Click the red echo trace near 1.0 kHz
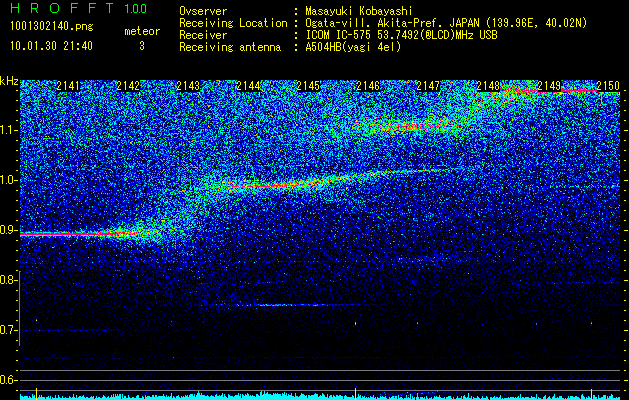Screen dimensions: 629x400 click(277, 186)
